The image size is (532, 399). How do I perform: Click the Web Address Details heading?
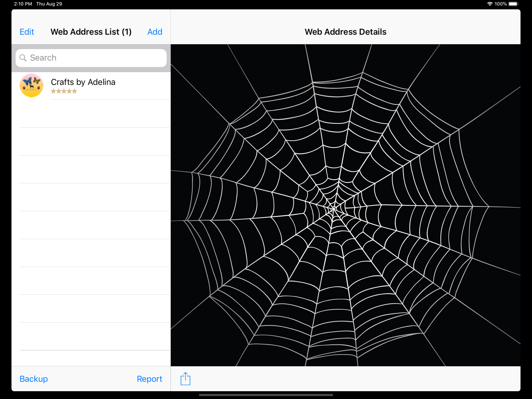point(345,32)
